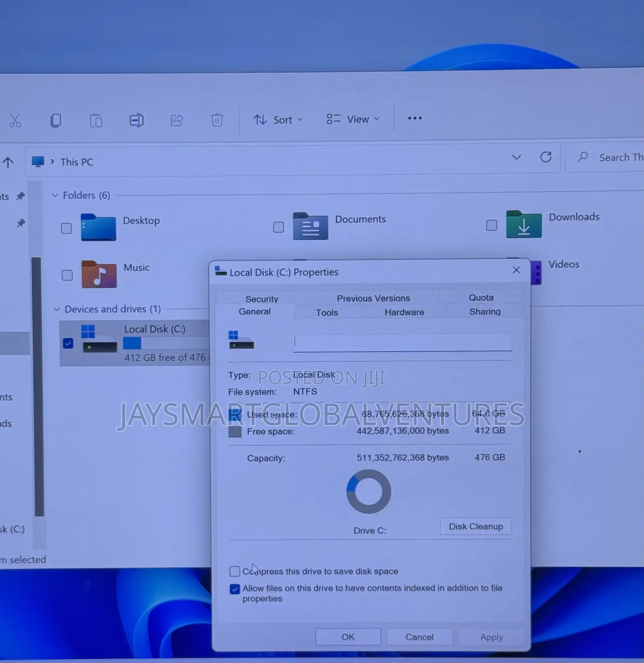Click the Apply button
644x663 pixels.
(491, 637)
